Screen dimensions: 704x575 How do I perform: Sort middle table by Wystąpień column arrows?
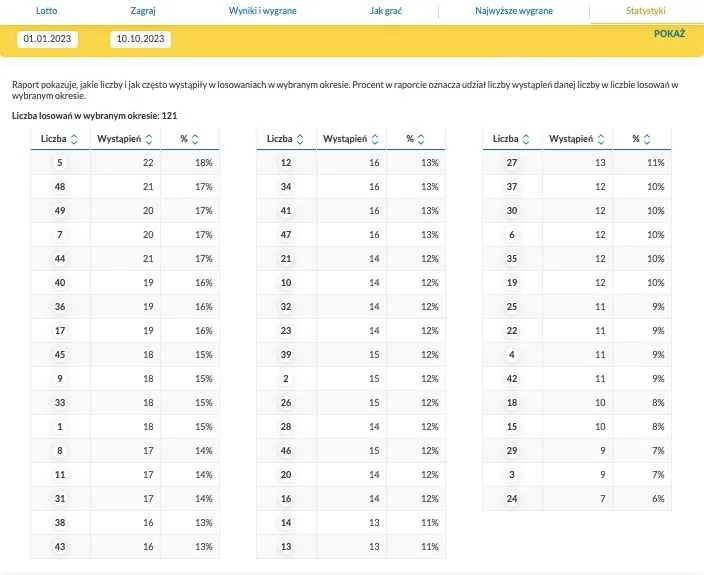tap(375, 139)
